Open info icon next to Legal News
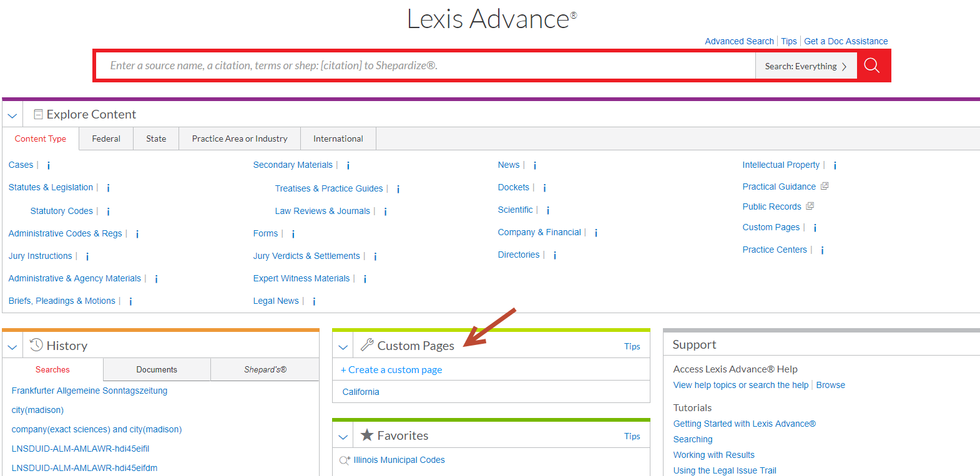The height and width of the screenshot is (476, 980). [314, 301]
